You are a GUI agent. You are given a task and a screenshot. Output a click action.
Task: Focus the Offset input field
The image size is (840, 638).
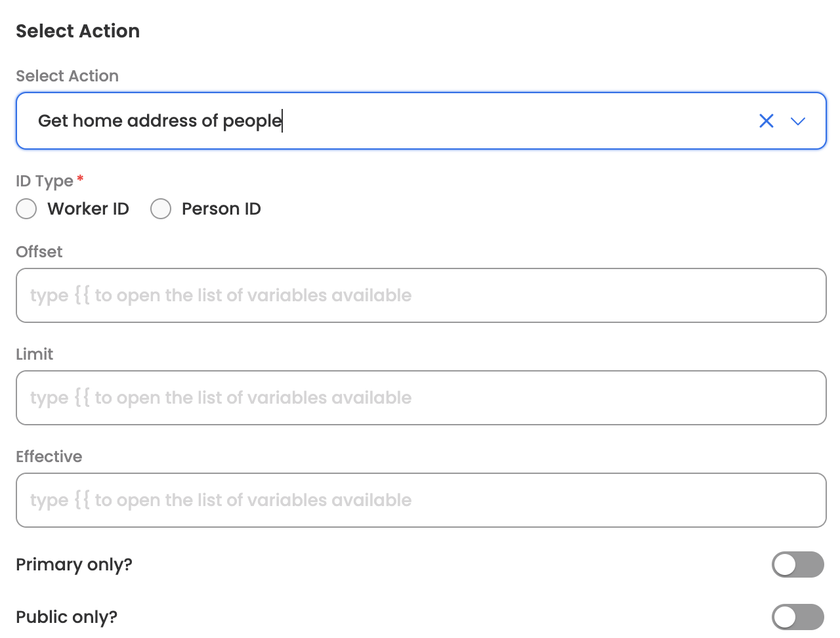(x=421, y=295)
